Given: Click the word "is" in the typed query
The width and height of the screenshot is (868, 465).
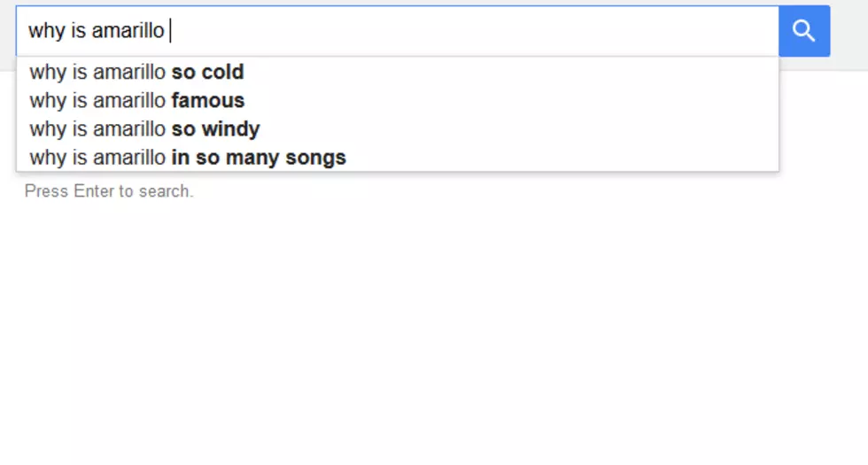Looking at the screenshot, I should [79, 30].
